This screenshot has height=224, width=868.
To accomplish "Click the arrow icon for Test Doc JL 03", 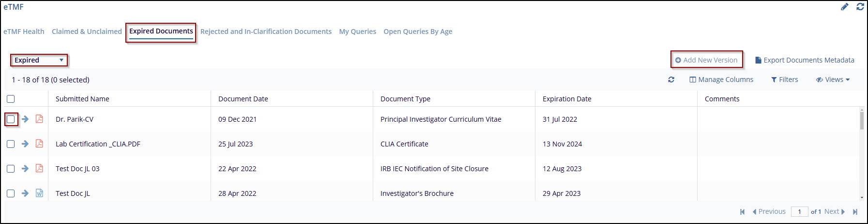I will click(x=25, y=169).
